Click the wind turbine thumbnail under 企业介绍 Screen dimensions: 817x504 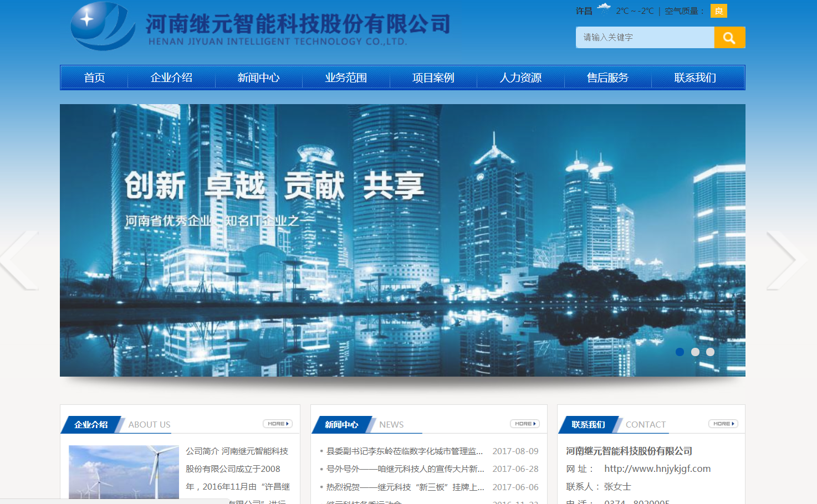(123, 472)
